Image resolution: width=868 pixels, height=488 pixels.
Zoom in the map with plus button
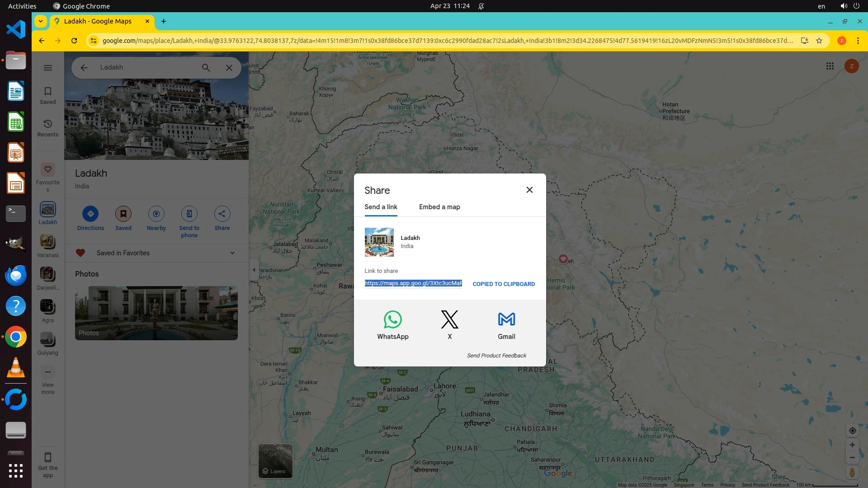(852, 445)
